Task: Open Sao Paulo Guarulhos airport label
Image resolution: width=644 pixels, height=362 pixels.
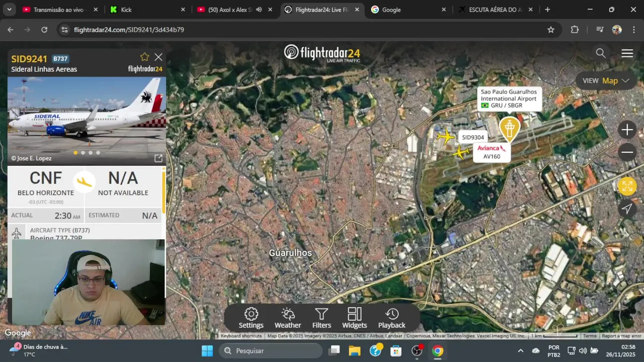Action: 509,99
